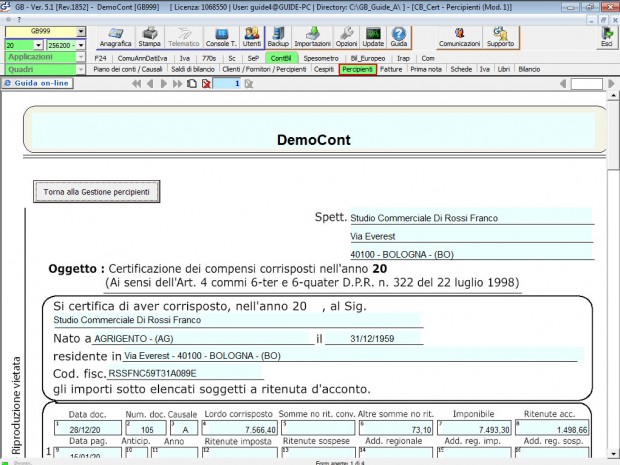Launch Console T. from toolbar
Screen dimensions: 620x465
[221, 37]
